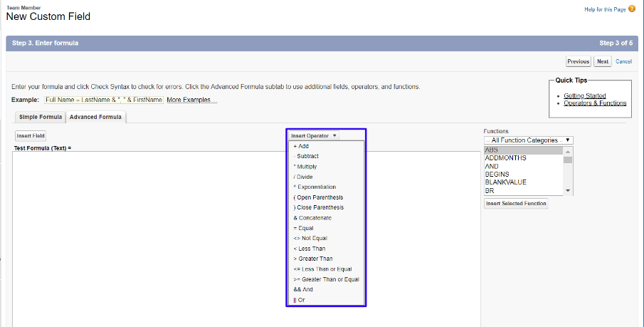Cancel the new custom field wizard
The height and width of the screenshot is (327, 644).
tap(623, 61)
